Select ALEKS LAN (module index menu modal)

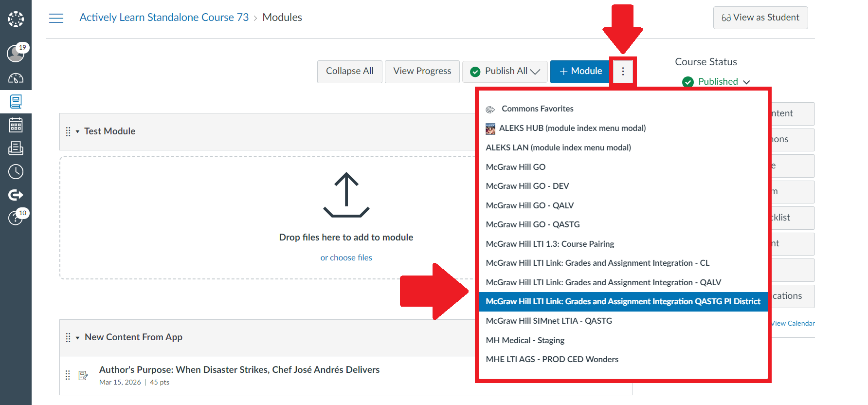tap(623, 147)
